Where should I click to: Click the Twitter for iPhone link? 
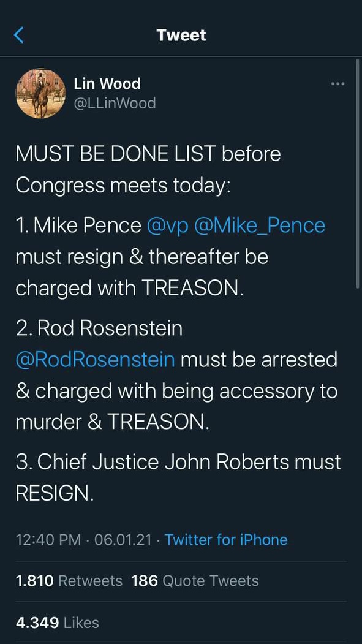(x=226, y=539)
